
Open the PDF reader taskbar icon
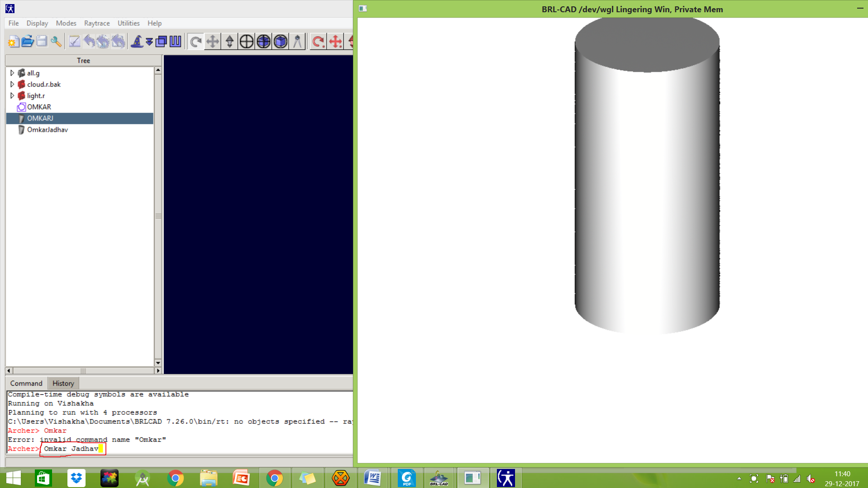click(x=406, y=478)
